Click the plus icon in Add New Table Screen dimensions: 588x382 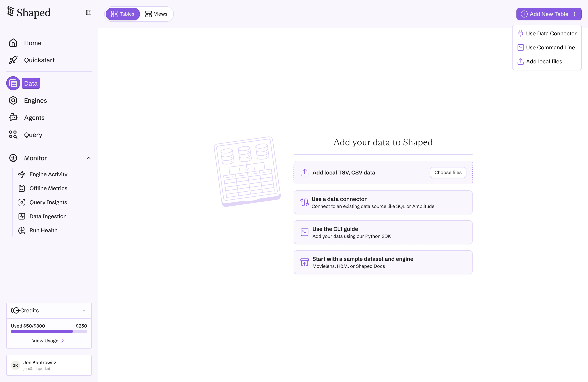pyautogui.click(x=524, y=14)
